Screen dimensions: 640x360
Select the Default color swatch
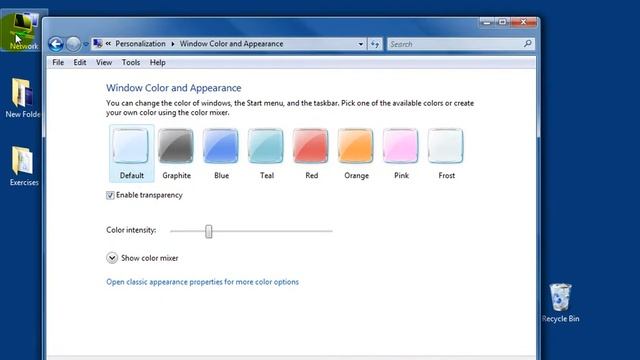(131, 153)
